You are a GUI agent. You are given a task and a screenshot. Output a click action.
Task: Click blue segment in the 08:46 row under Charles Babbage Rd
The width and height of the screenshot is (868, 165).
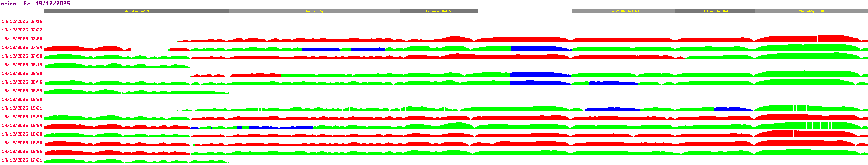[x=613, y=83]
